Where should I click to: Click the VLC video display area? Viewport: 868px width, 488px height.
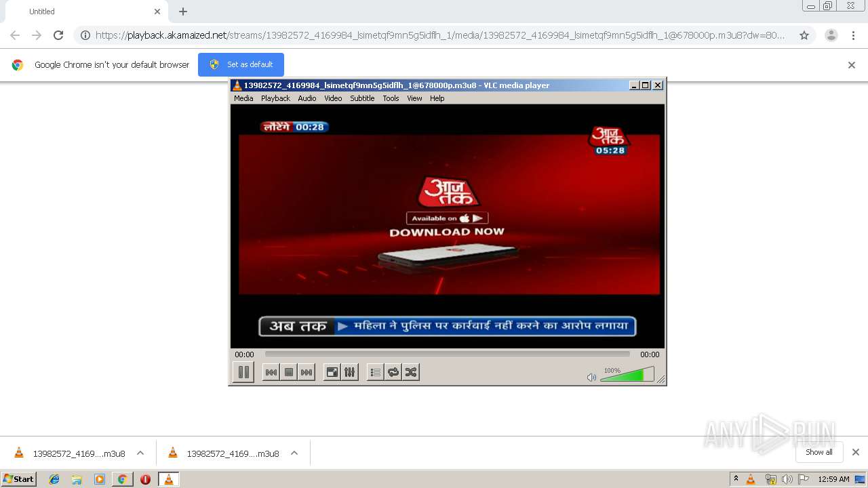448,226
